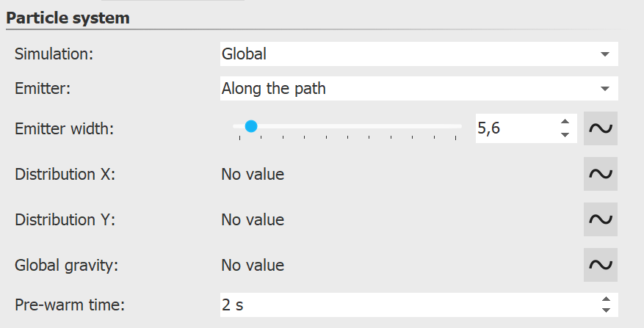
Task: Click the Emitter width value field 5,6
Action: pyautogui.click(x=514, y=128)
